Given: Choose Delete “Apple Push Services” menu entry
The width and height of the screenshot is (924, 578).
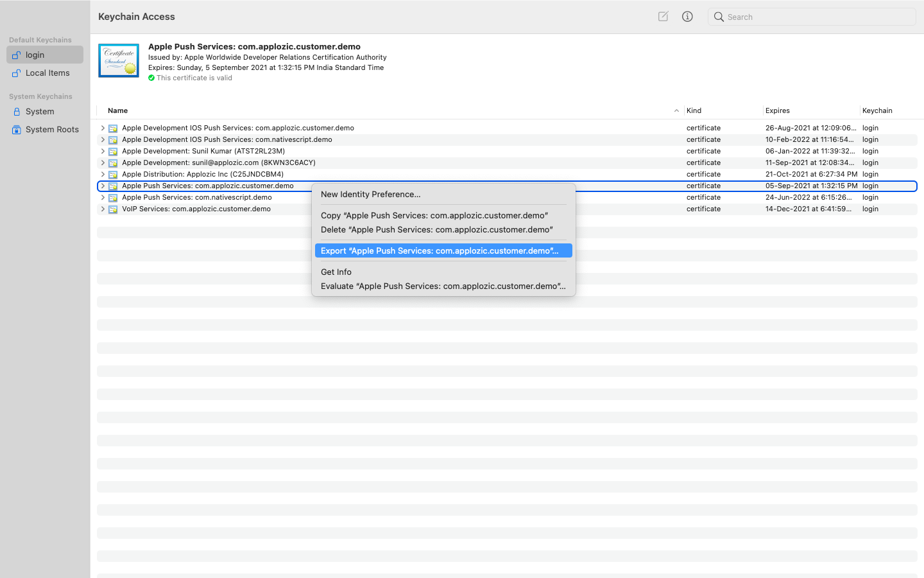Looking at the screenshot, I should (x=443, y=229).
